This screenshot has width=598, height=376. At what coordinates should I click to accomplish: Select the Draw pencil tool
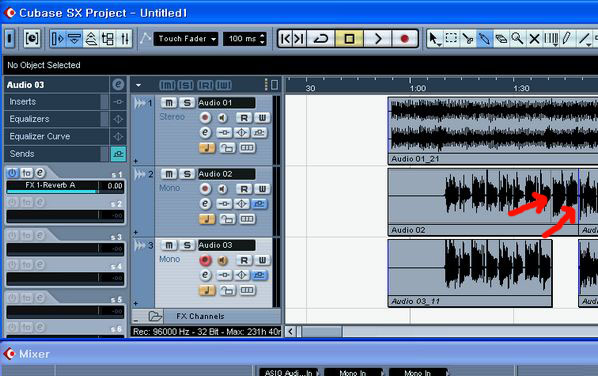[x=567, y=39]
